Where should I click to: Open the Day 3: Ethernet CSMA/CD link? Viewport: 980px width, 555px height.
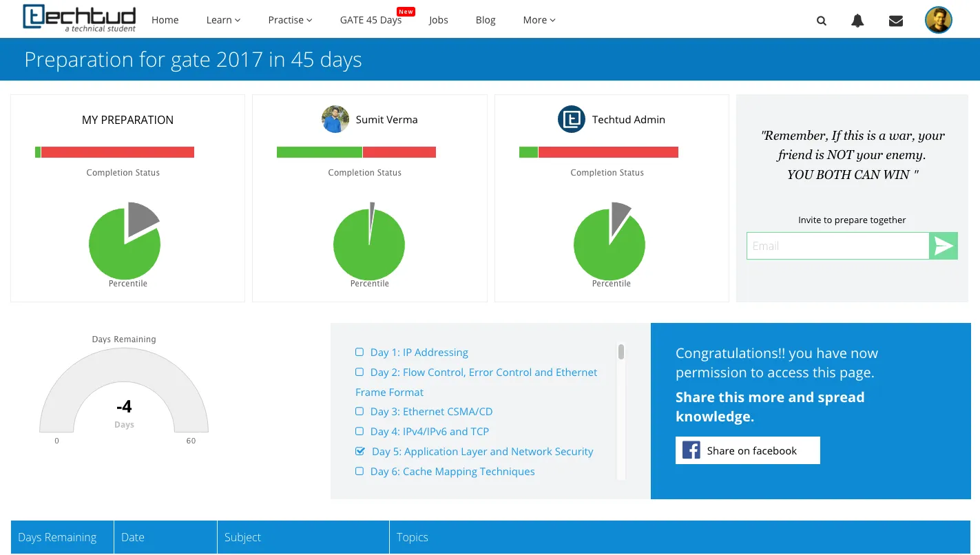point(431,412)
